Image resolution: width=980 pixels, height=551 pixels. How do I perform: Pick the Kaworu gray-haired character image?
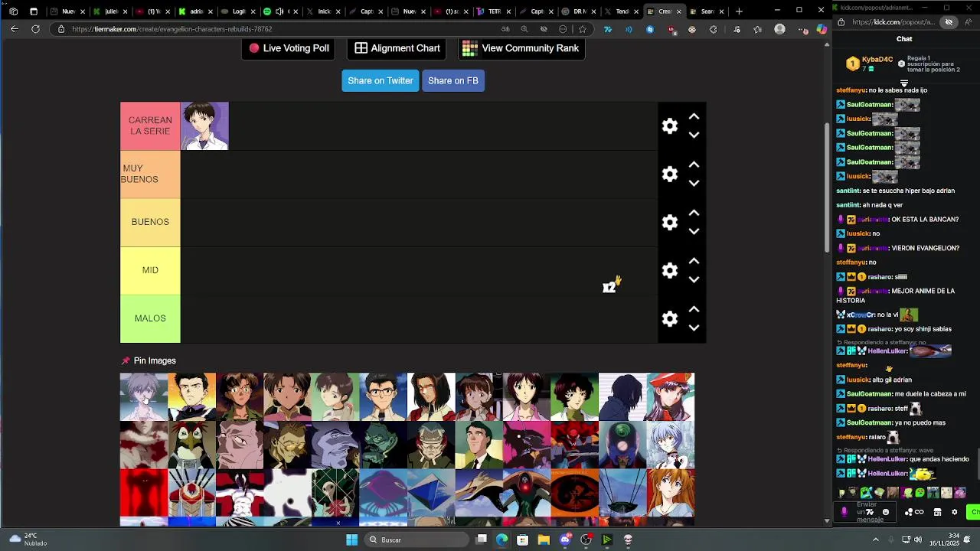144,396
